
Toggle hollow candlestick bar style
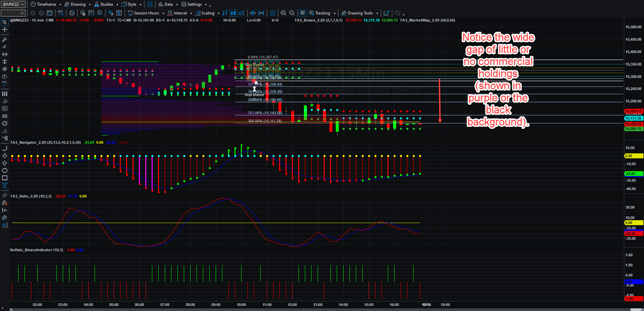click(x=241, y=13)
